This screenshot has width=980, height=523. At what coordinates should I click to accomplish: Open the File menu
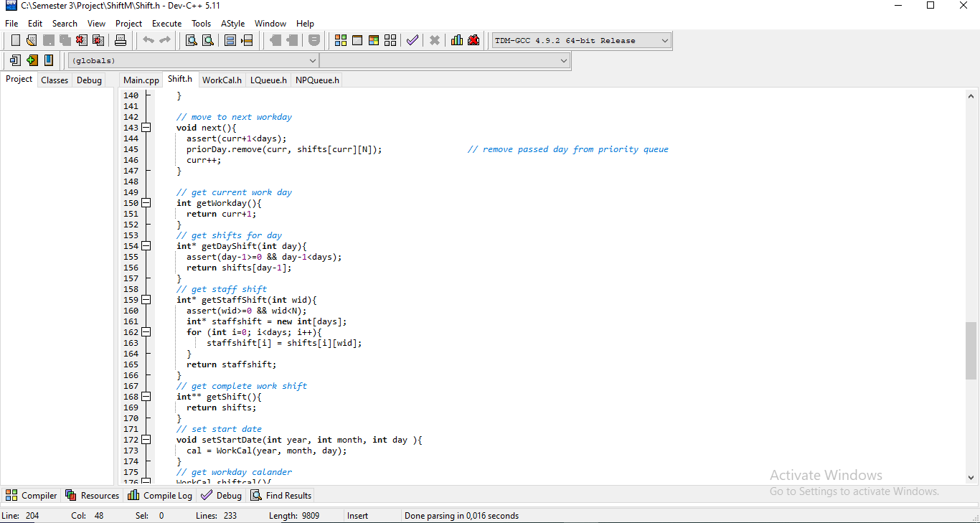(x=11, y=24)
